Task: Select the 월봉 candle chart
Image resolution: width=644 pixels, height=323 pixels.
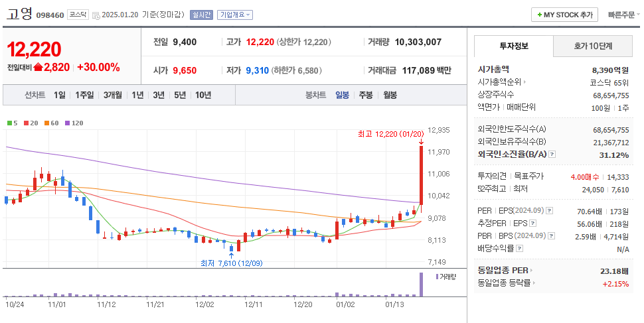Action: tap(390, 96)
